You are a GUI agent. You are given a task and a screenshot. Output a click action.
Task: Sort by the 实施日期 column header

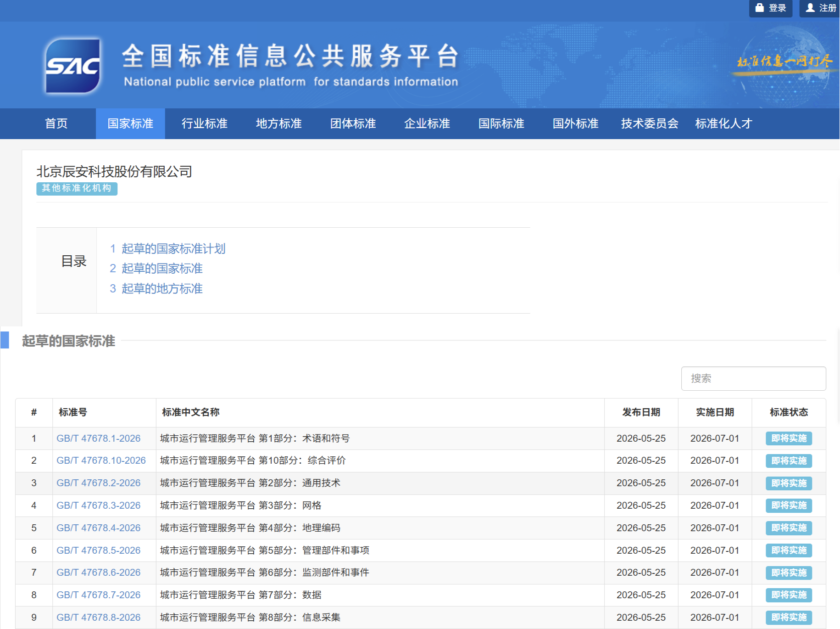tap(715, 412)
